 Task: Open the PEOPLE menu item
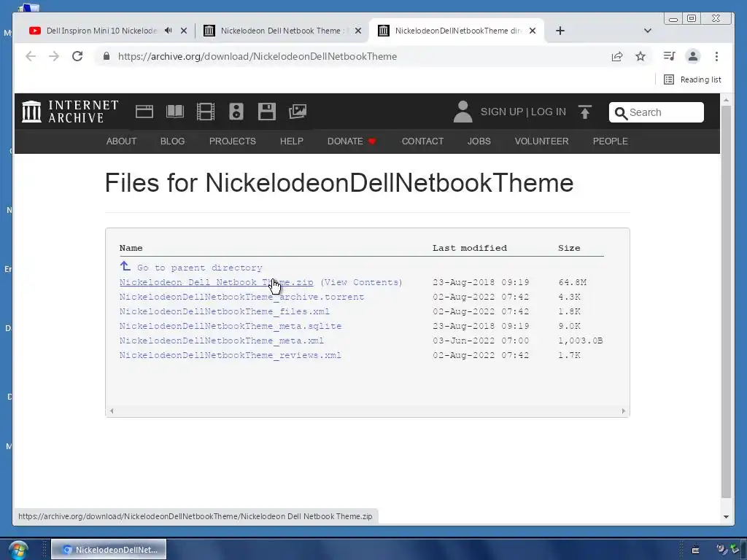(611, 141)
